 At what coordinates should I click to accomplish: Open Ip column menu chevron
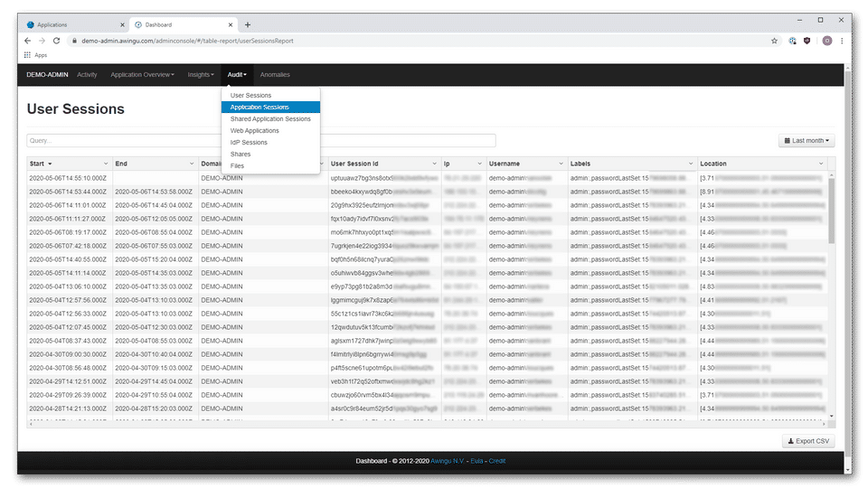pos(479,164)
